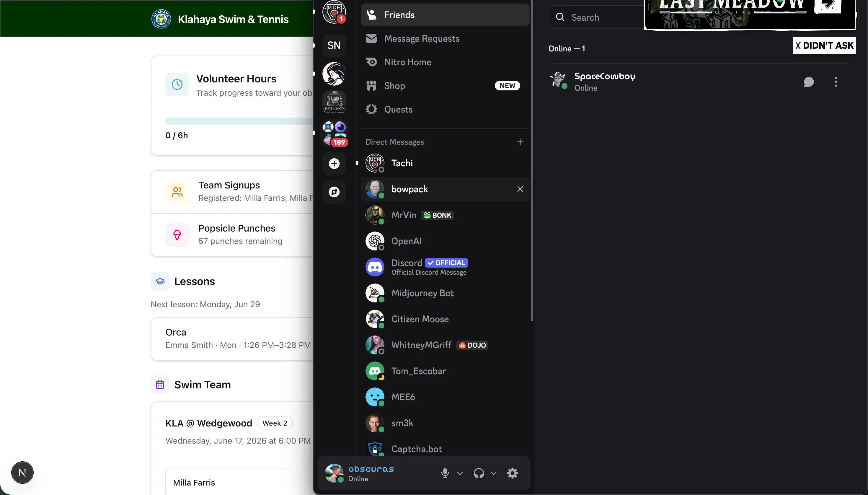Open MrVin direct message
The image size is (868, 495).
pos(403,215)
